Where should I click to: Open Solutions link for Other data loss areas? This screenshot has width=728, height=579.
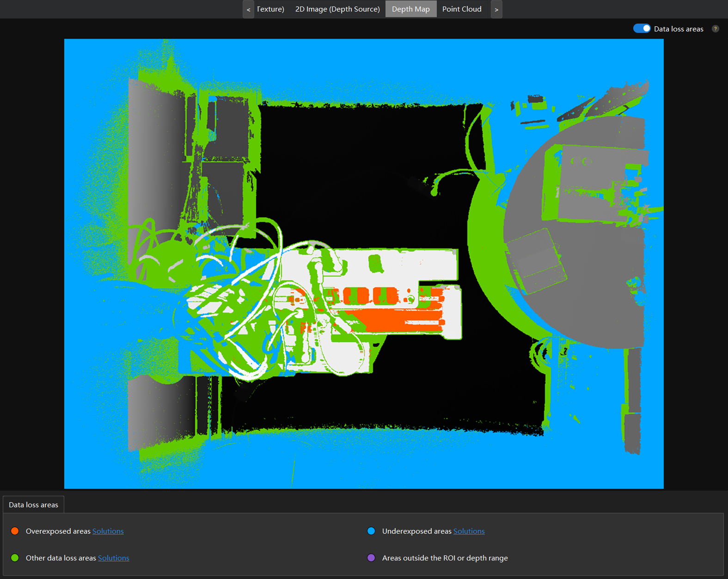pos(113,558)
